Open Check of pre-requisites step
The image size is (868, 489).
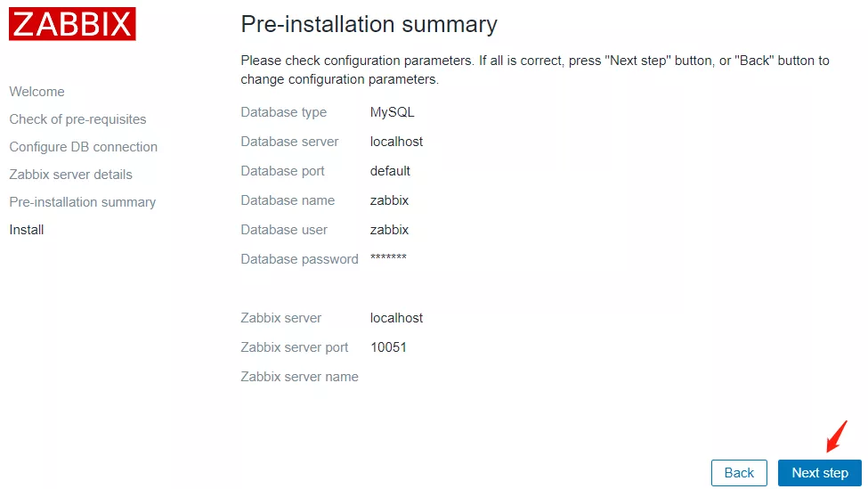77,119
